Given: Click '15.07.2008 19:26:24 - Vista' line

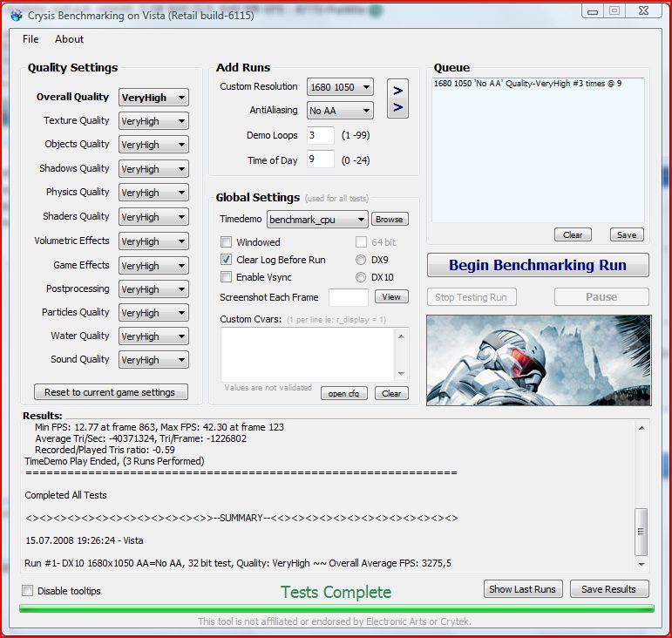Looking at the screenshot, I should (85, 540).
